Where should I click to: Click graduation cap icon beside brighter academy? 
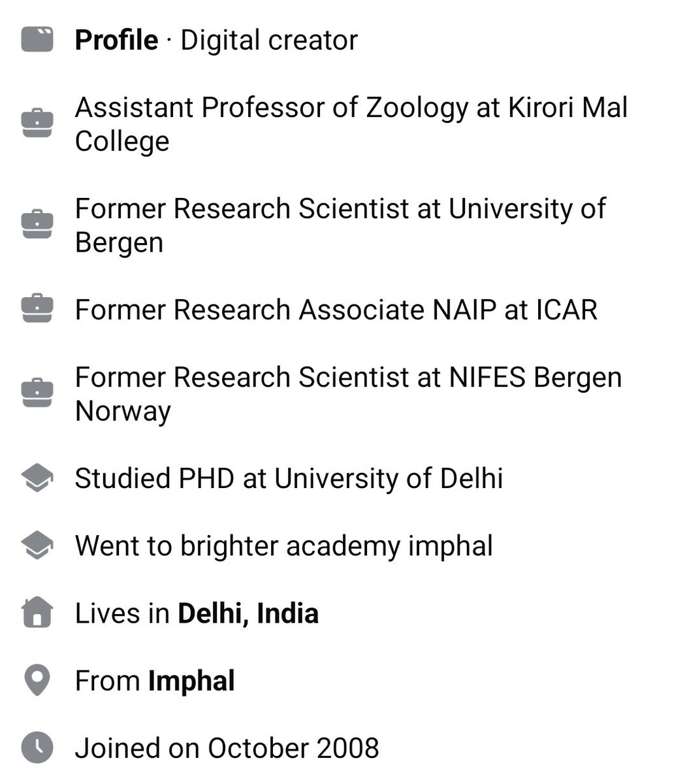point(37,546)
